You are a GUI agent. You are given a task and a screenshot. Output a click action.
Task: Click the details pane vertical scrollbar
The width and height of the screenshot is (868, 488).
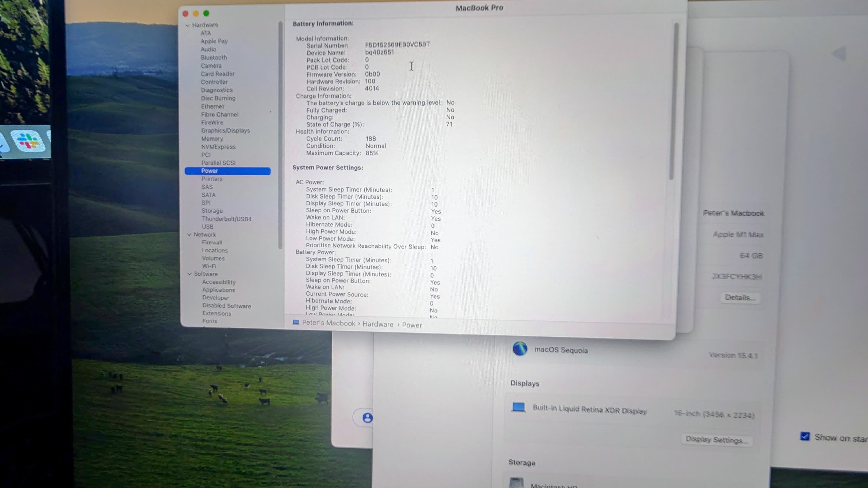click(x=674, y=101)
